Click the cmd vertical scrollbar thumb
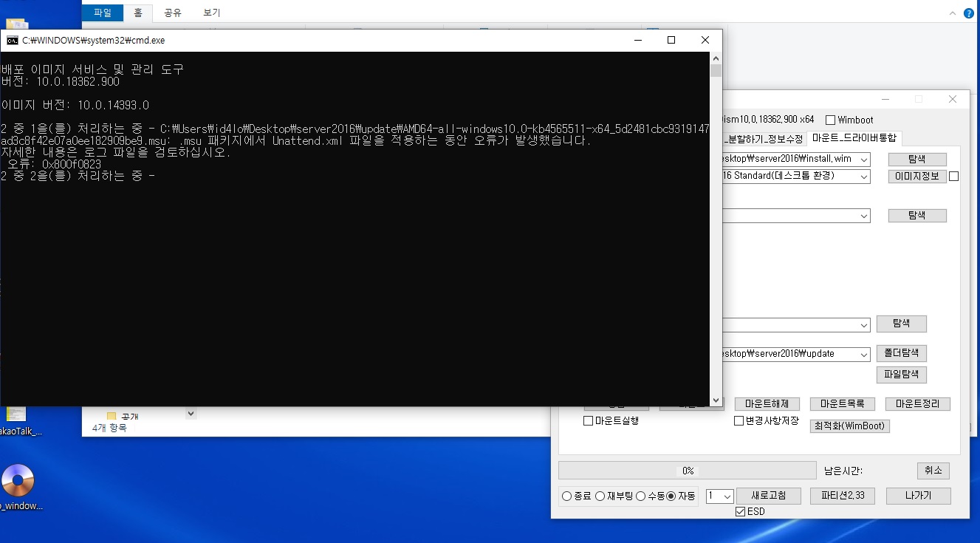Screen dimensions: 980x543 click(716, 71)
